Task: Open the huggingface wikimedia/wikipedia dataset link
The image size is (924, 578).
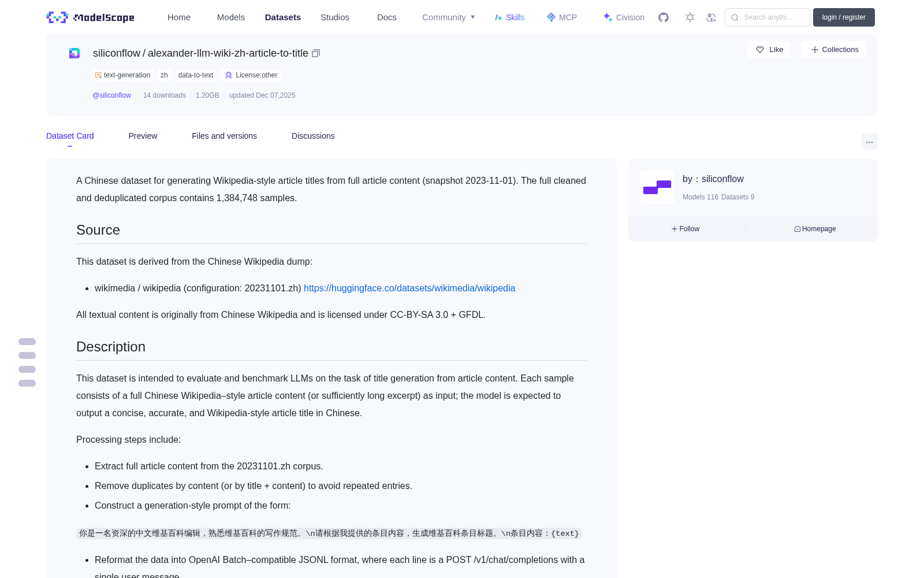Action: click(x=409, y=288)
